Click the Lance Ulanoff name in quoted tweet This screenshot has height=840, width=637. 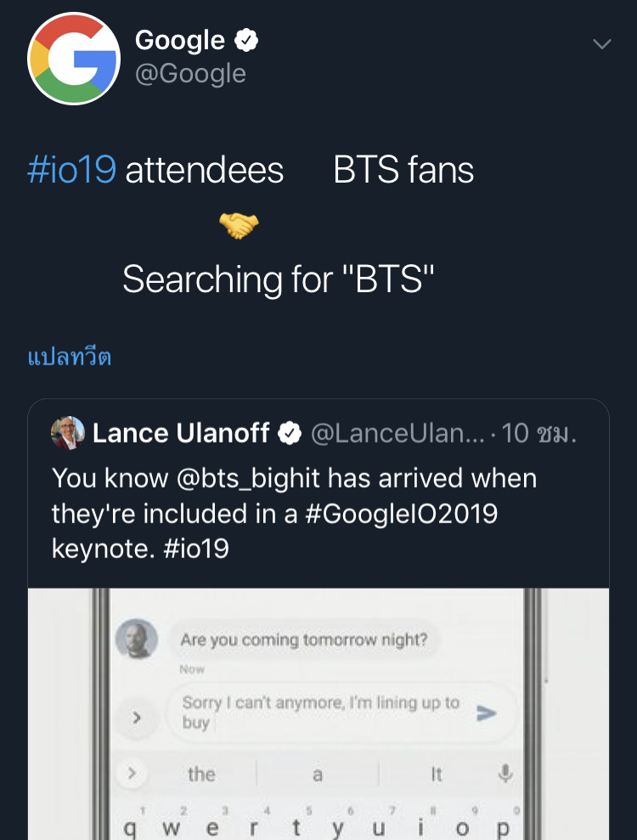180,434
